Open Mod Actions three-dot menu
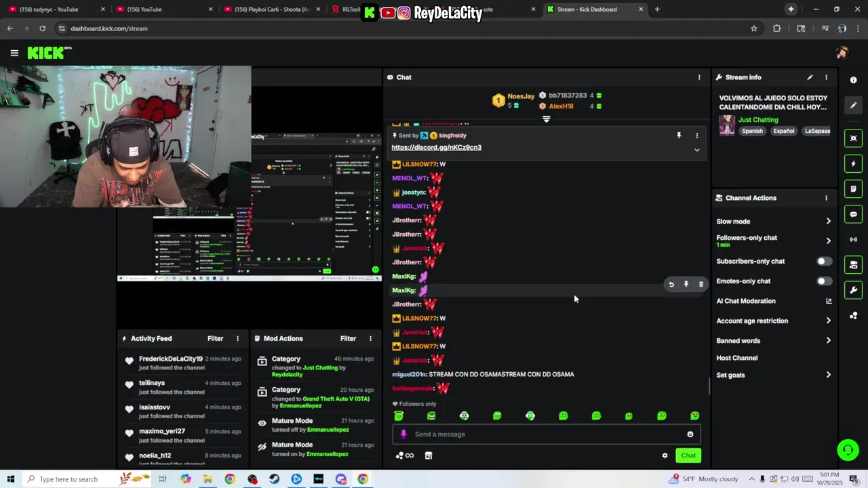Screen dimensions: 868x488 (x=370, y=338)
